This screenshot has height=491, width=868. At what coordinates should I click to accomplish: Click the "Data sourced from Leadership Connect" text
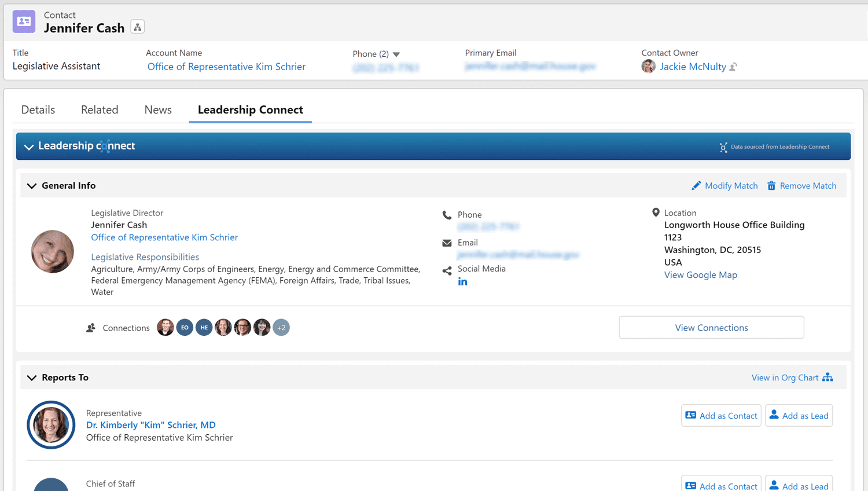[780, 147]
